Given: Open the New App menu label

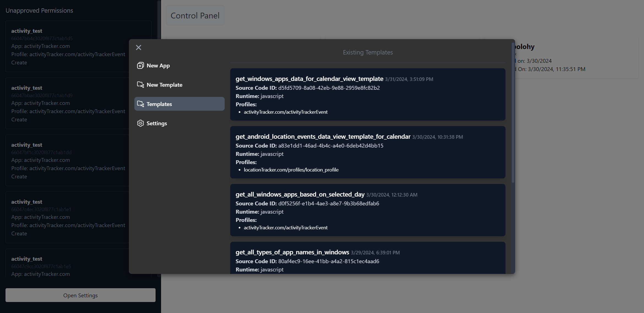Looking at the screenshot, I should tap(158, 66).
